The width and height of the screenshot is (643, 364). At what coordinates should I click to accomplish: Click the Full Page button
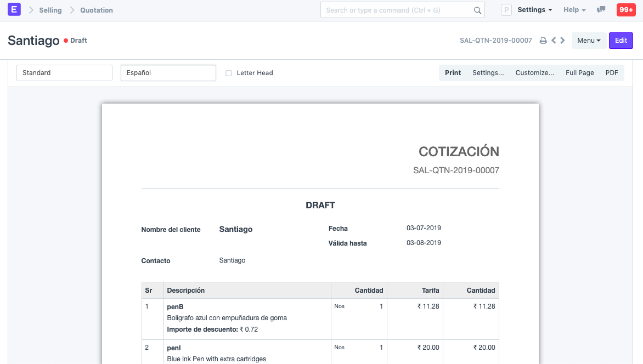click(579, 73)
